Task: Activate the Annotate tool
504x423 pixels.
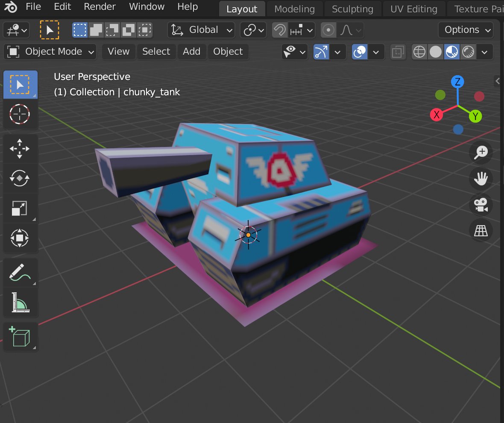Action: coord(20,273)
